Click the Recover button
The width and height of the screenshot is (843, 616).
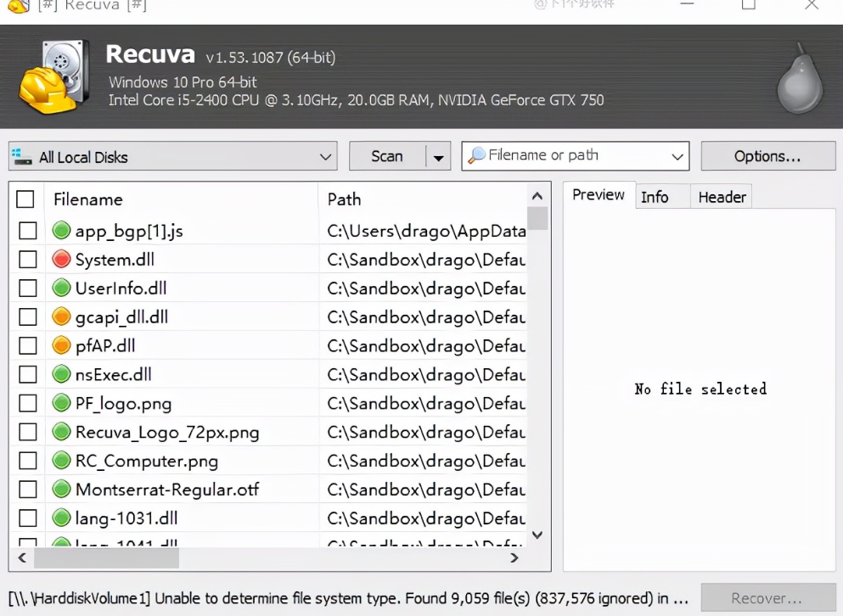pos(767,597)
